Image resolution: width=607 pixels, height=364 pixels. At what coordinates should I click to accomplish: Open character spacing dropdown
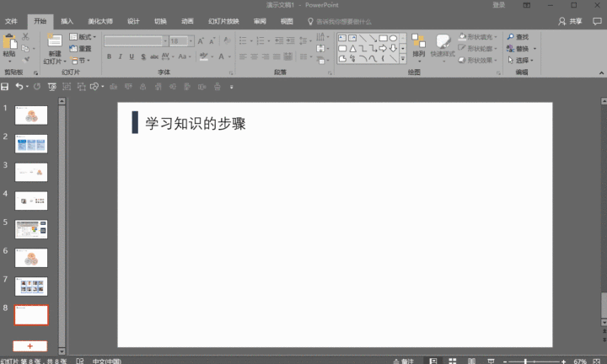click(x=168, y=56)
